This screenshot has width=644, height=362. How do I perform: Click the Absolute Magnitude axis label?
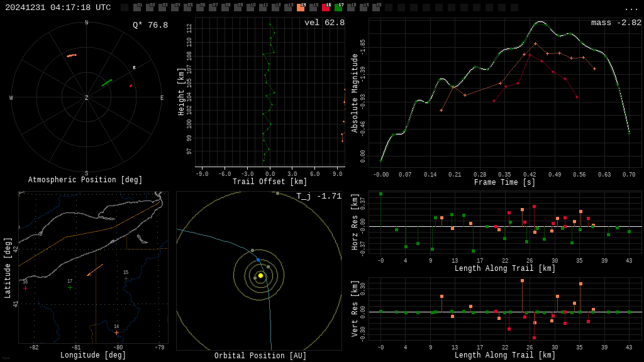(355, 93)
